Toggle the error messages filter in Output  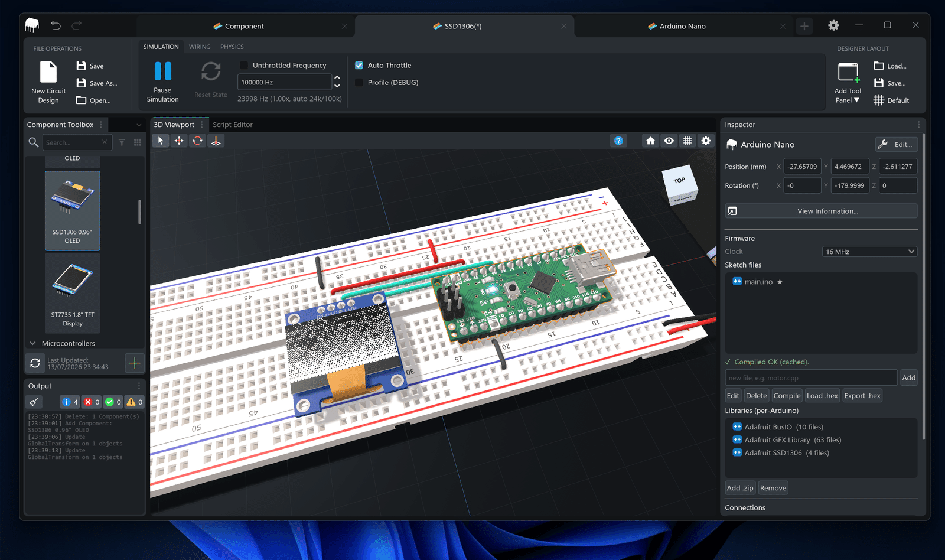click(x=92, y=402)
